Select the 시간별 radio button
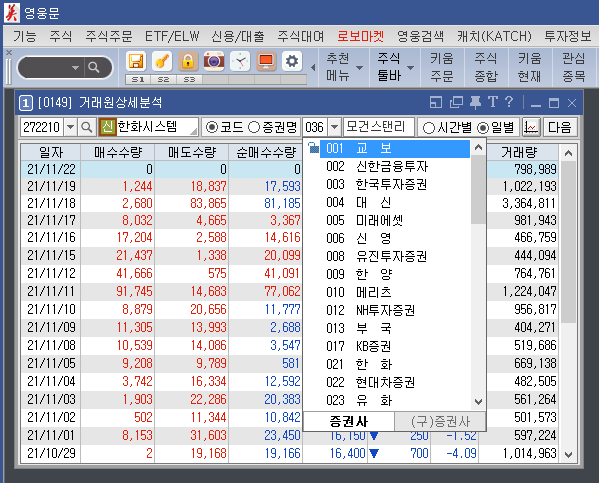The width and height of the screenshot is (599, 483). (429, 128)
